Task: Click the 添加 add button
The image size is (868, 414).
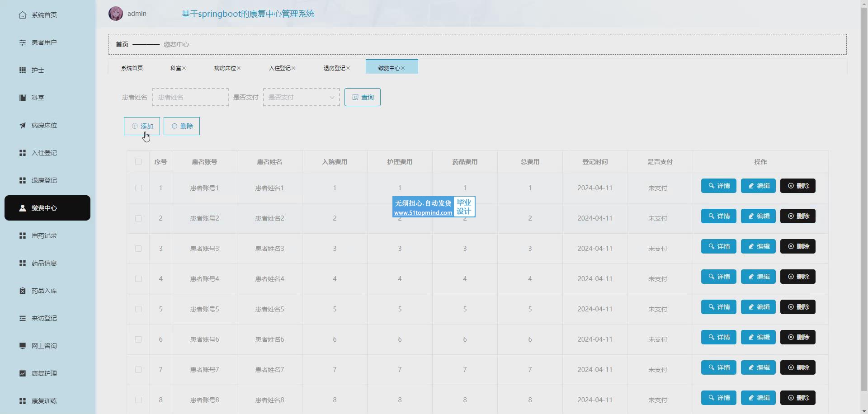Action: (x=142, y=126)
